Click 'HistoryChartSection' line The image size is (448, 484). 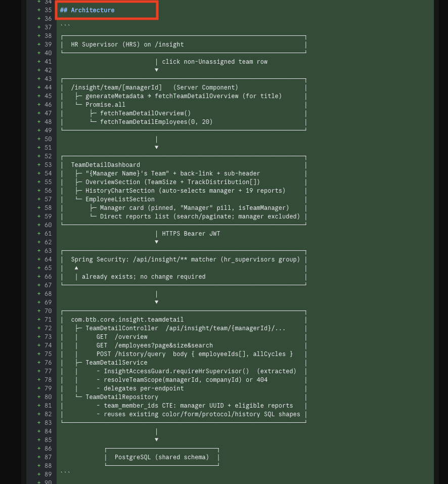tap(185, 191)
